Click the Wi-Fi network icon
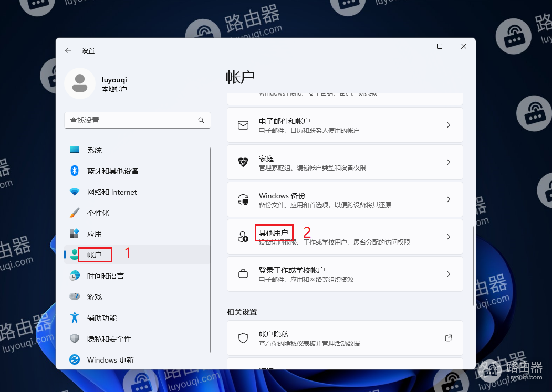 click(x=75, y=192)
